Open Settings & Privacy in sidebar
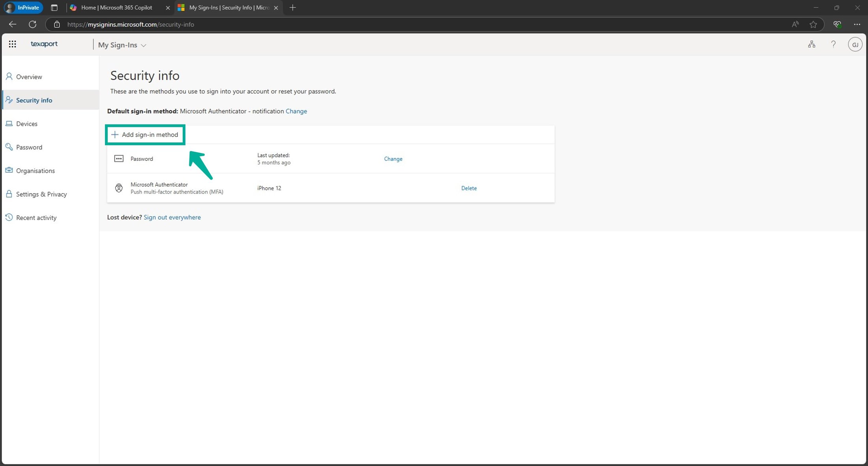868x466 pixels. coord(41,194)
